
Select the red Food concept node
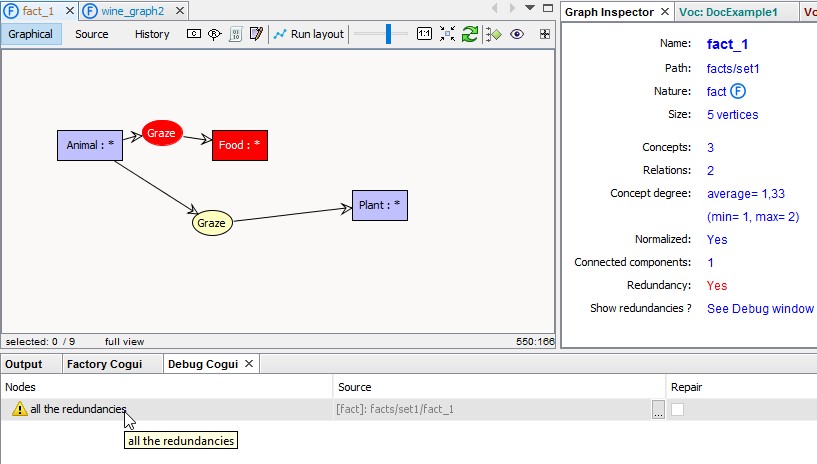240,145
